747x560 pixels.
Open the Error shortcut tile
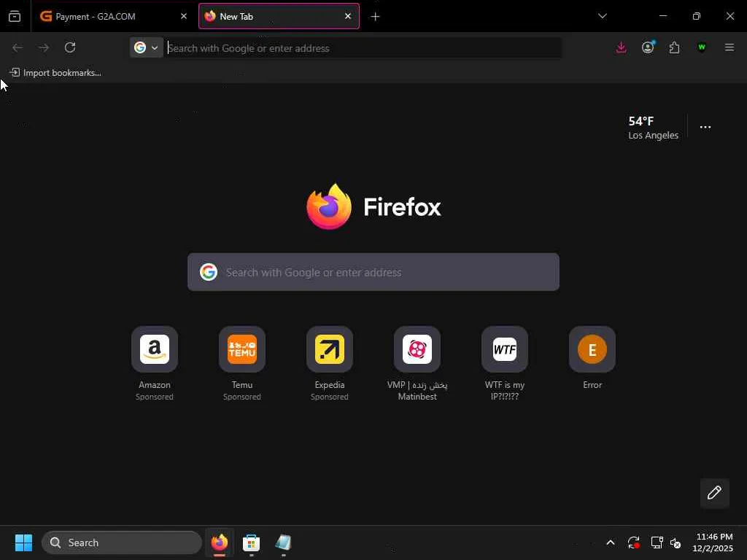coord(592,358)
